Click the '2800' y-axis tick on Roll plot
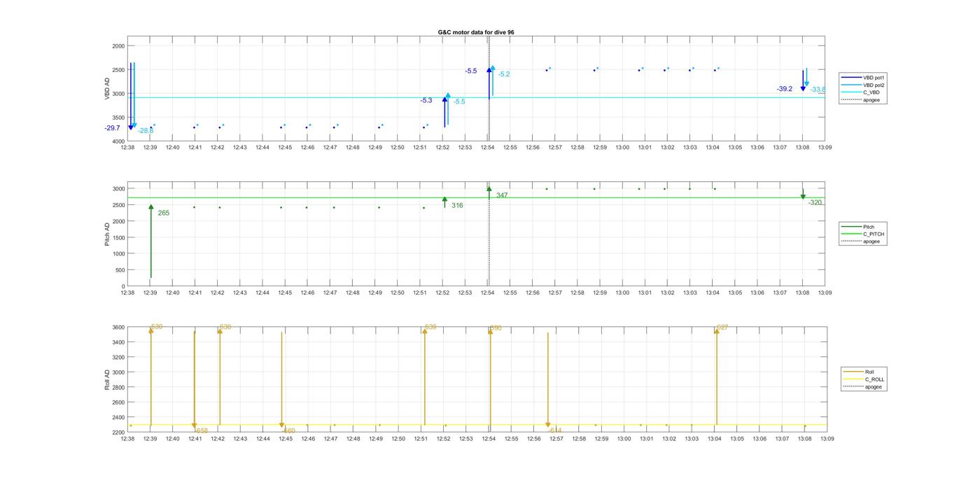Screen dimensions: 980x485 118,387
